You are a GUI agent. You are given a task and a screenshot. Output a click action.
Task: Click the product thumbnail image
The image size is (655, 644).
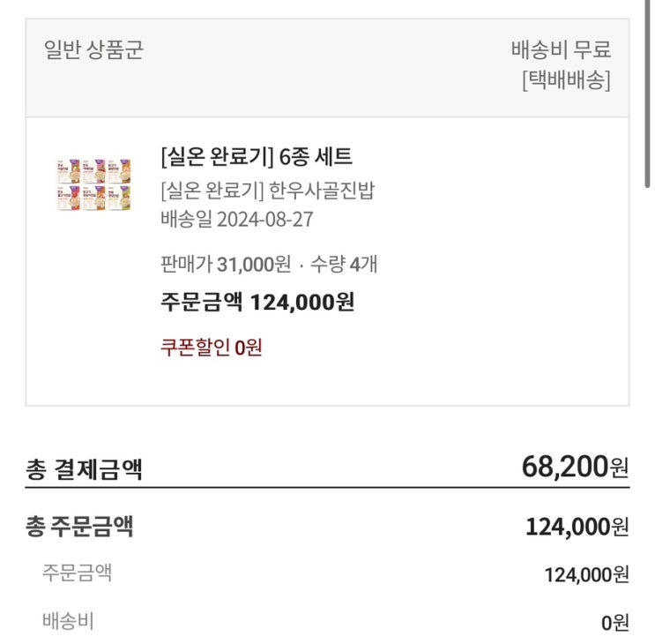click(x=93, y=184)
